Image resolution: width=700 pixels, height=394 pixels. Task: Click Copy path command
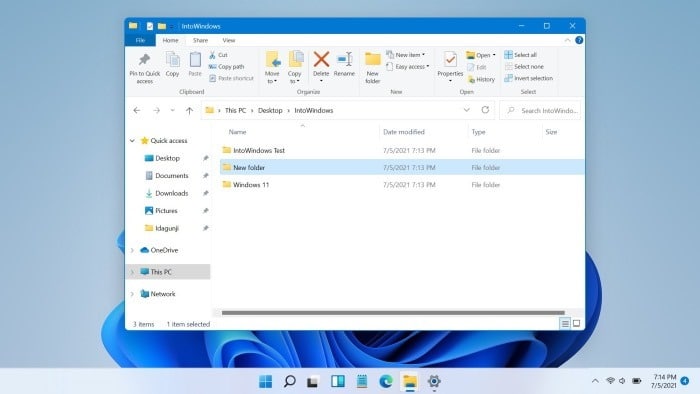coord(227,66)
